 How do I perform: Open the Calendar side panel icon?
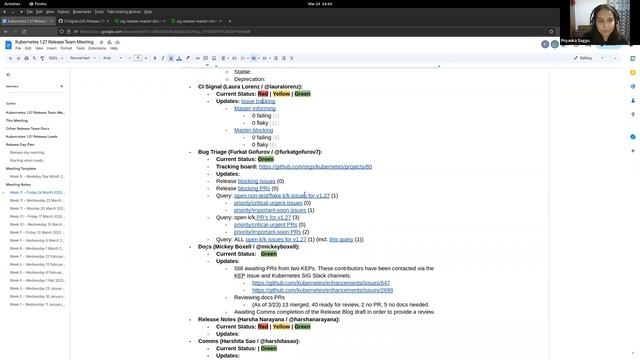pyautogui.click(x=633, y=58)
